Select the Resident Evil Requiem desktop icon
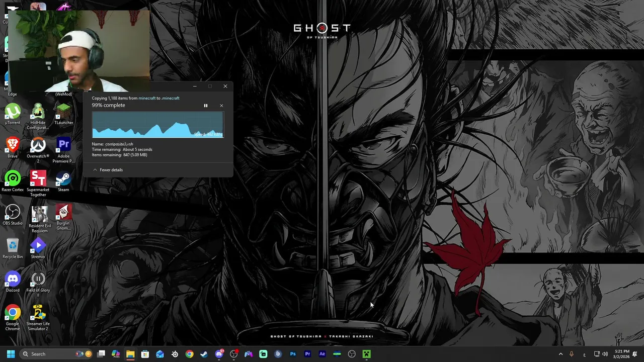Viewport: 644px width, 362px height. tap(39, 219)
